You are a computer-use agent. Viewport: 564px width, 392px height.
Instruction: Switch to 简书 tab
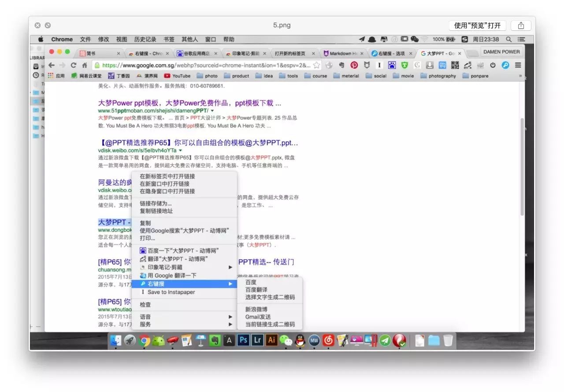[x=100, y=53]
